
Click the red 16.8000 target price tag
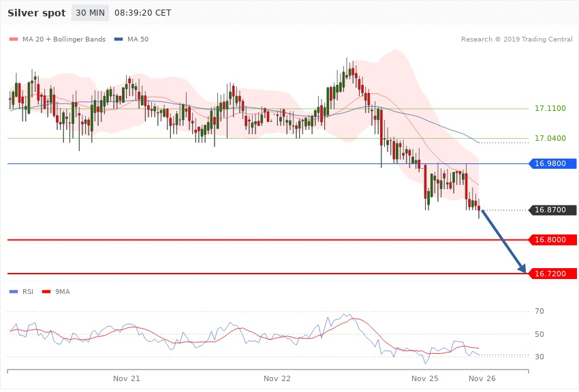[x=552, y=240]
